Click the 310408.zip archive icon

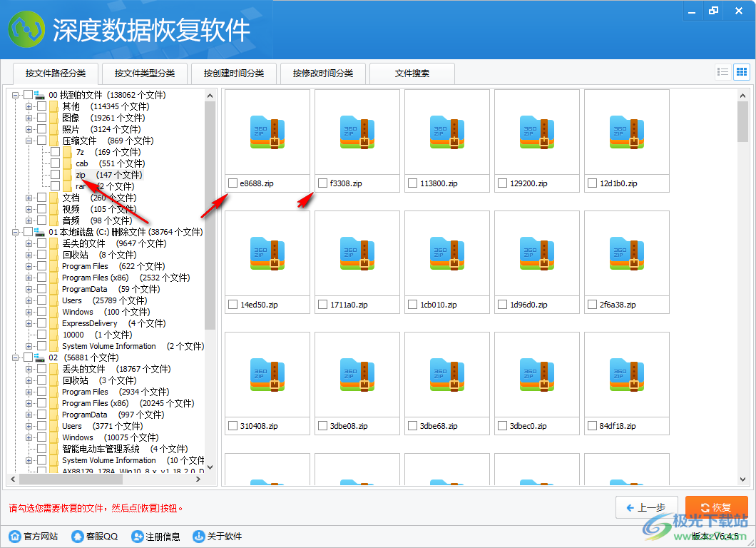click(x=267, y=375)
